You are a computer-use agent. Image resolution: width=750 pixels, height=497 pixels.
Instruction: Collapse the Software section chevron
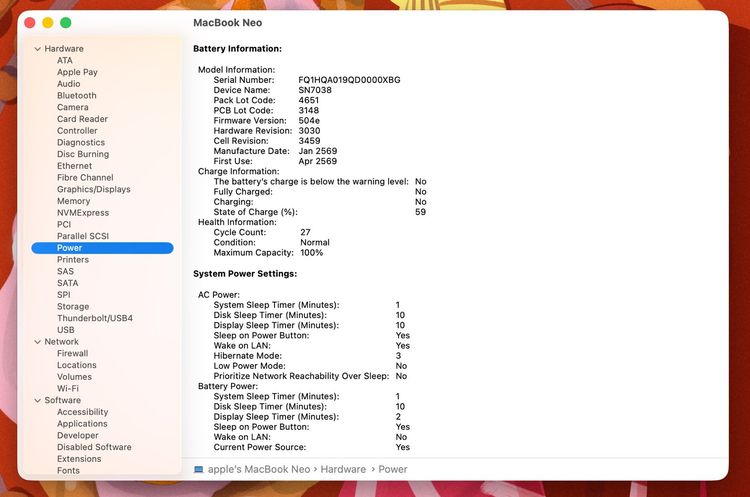coord(37,400)
